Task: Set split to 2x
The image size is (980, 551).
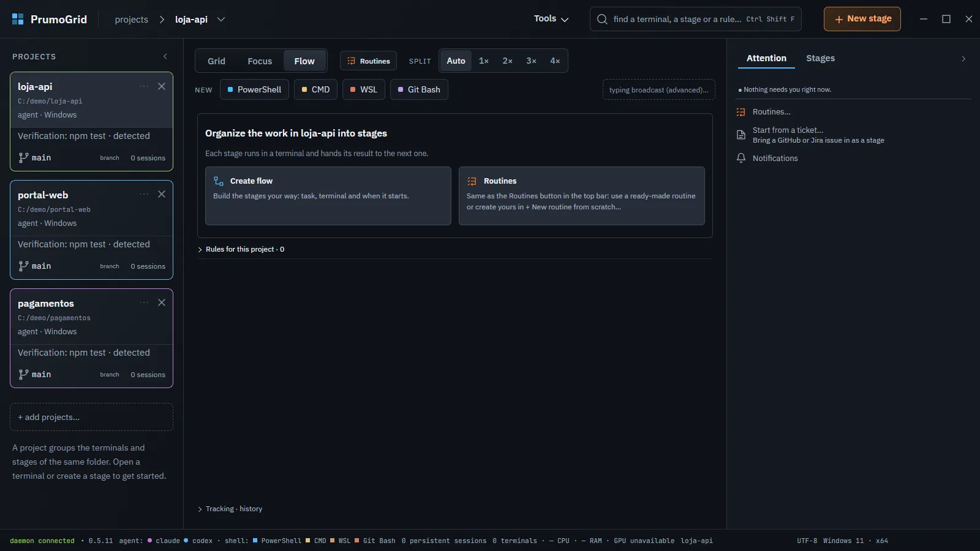Action: tap(508, 61)
